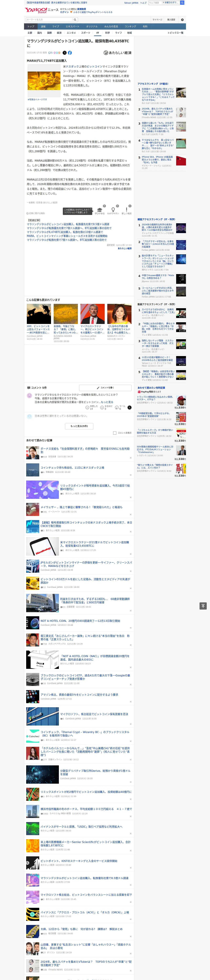Click the ログイン link
Viewport: 210px width, 980px height.
(x=64, y=12)
